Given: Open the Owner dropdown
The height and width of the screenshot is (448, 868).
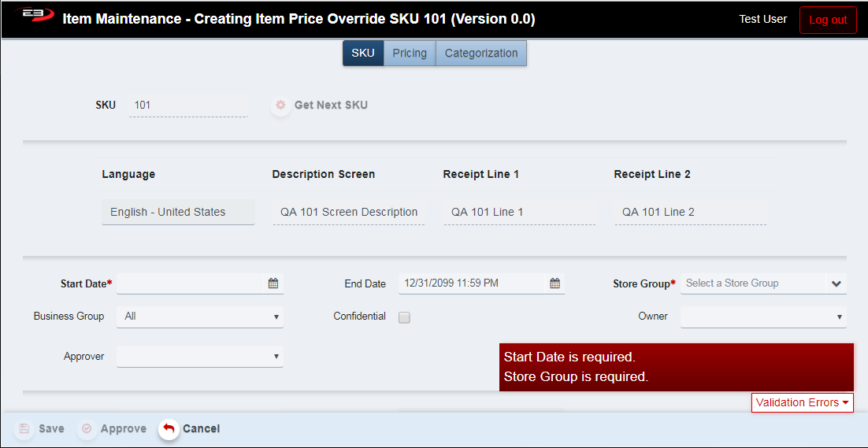Looking at the screenshot, I should pos(763,317).
